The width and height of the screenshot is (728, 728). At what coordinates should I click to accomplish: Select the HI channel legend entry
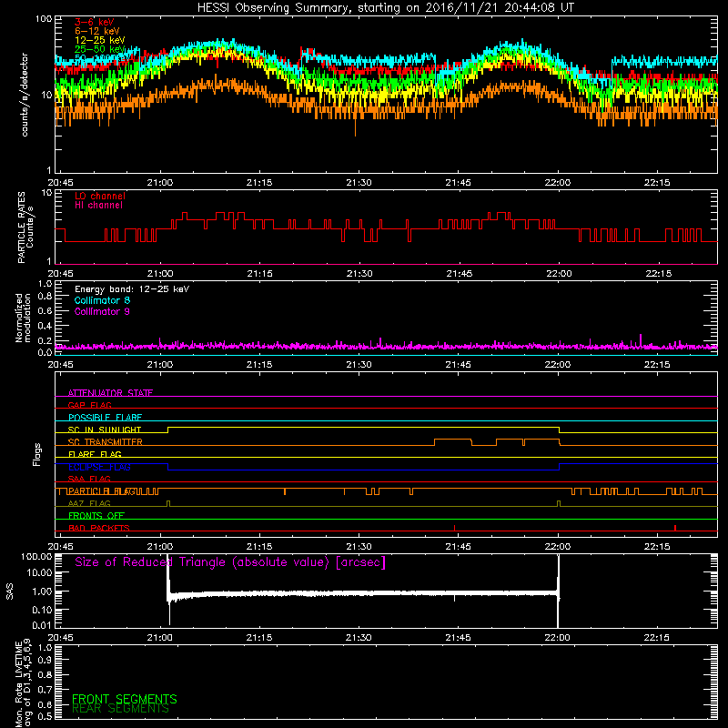(x=98, y=206)
